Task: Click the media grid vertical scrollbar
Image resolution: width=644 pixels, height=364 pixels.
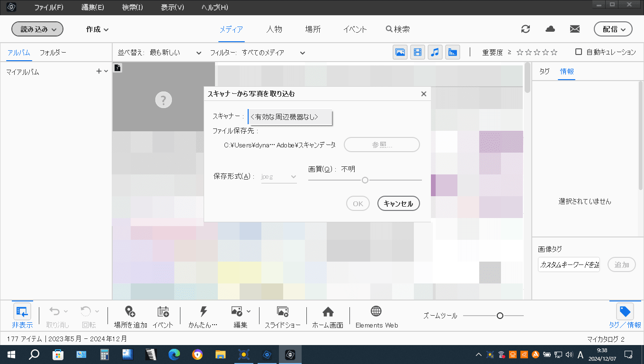Action: (x=528, y=77)
